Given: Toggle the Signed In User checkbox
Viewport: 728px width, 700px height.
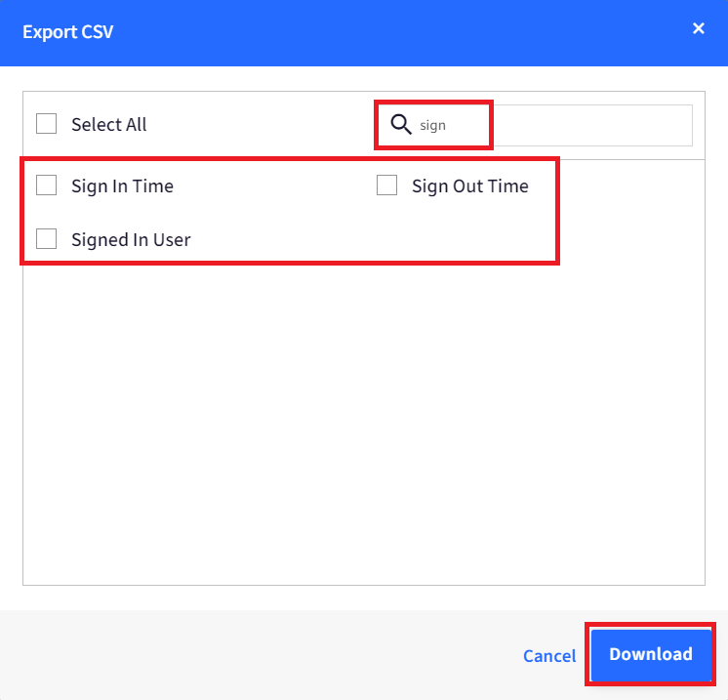Looking at the screenshot, I should click(47, 239).
